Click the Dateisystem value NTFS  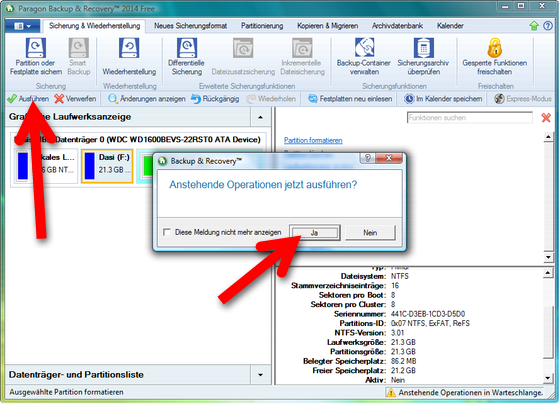pyautogui.click(x=400, y=276)
